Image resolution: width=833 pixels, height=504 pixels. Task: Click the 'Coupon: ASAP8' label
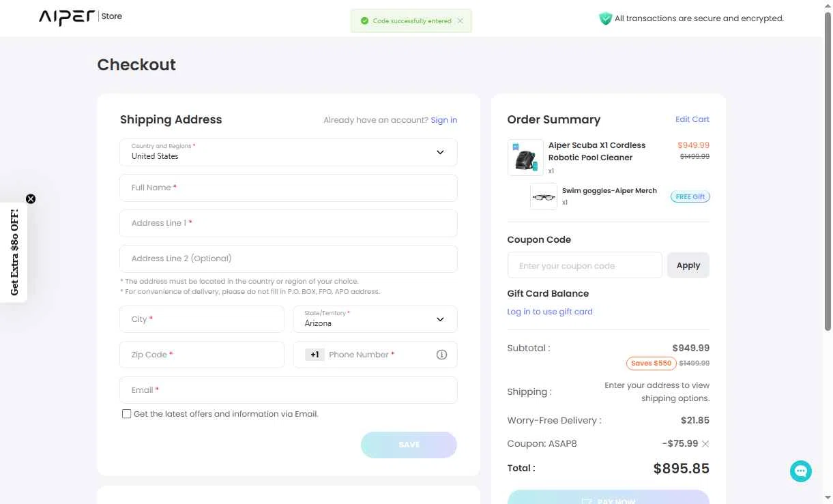coord(542,444)
